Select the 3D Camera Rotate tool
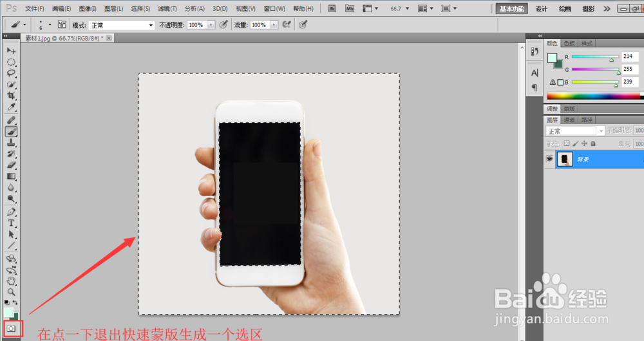This screenshot has height=341, width=644. [11, 270]
